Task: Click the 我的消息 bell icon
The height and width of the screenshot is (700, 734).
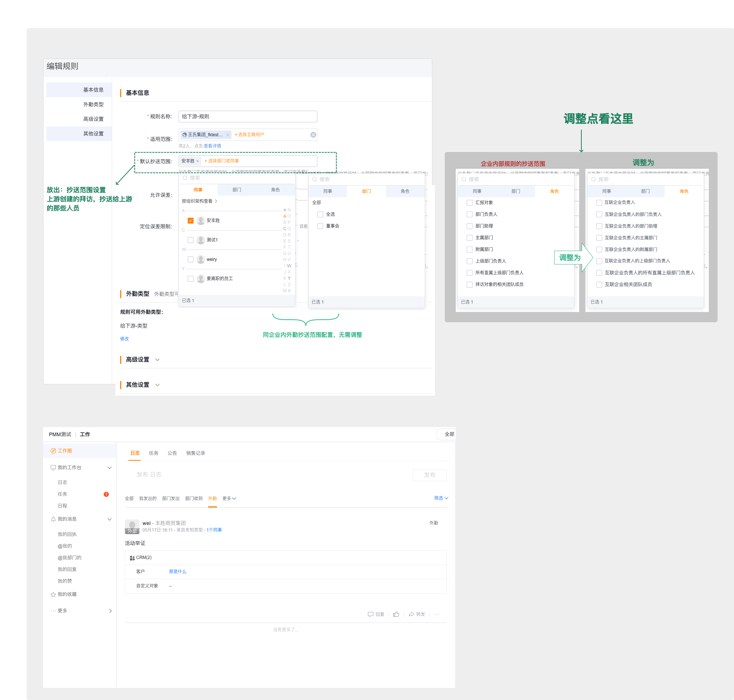Action: (53, 519)
